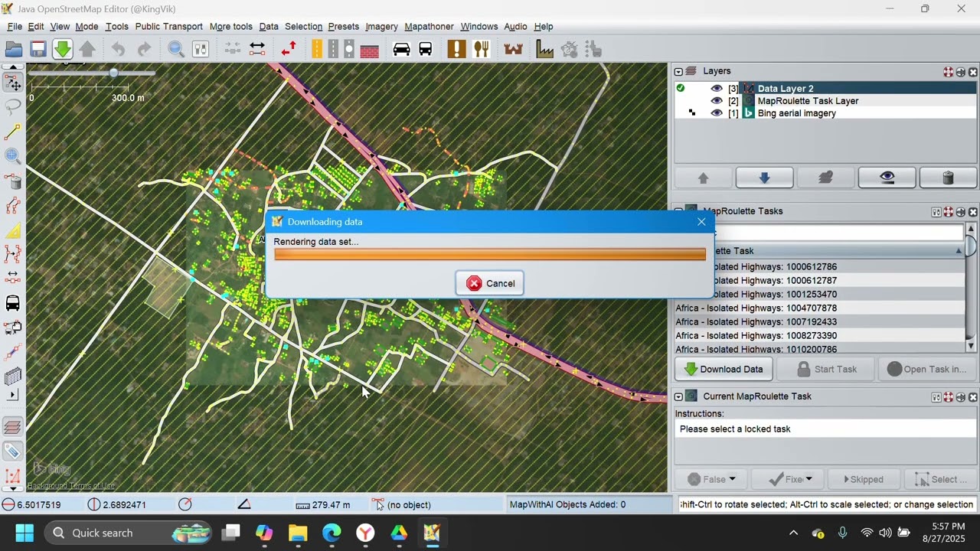980x551 pixels.
Task: Click the castle preset toolbar icon
Action: click(x=513, y=49)
